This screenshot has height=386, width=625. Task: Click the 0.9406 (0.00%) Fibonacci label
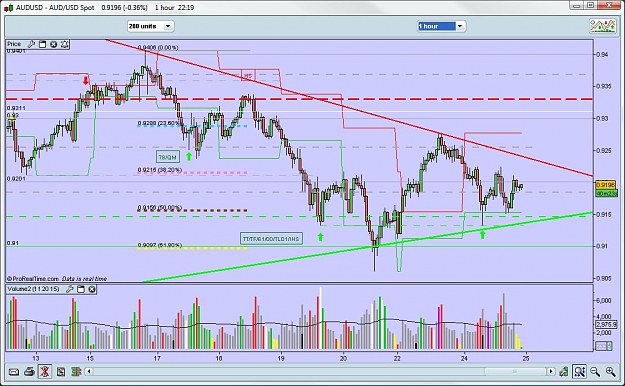158,47
